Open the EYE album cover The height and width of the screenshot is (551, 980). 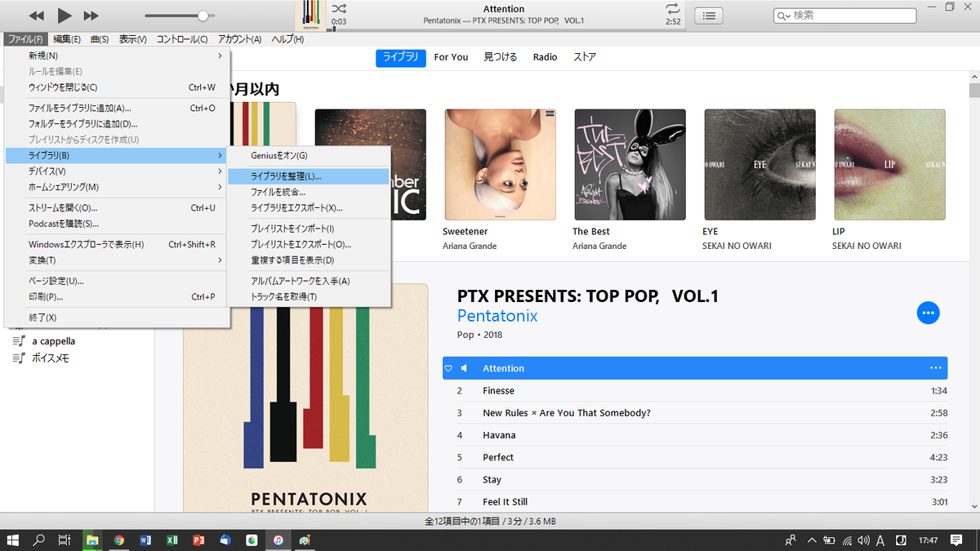(759, 165)
